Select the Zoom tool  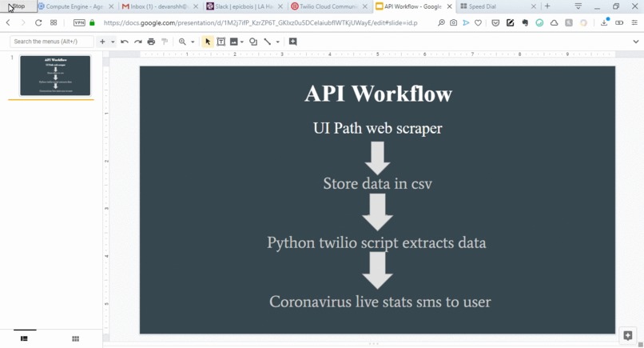pyautogui.click(x=182, y=42)
